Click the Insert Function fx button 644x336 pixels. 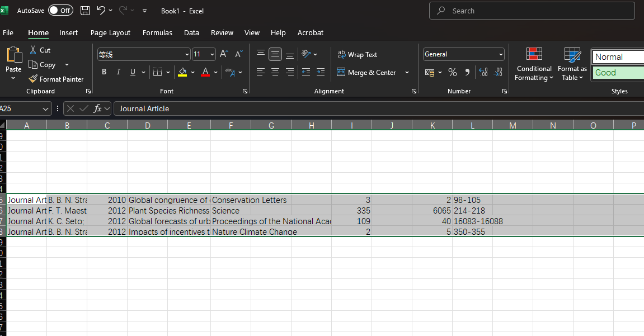pyautogui.click(x=97, y=108)
